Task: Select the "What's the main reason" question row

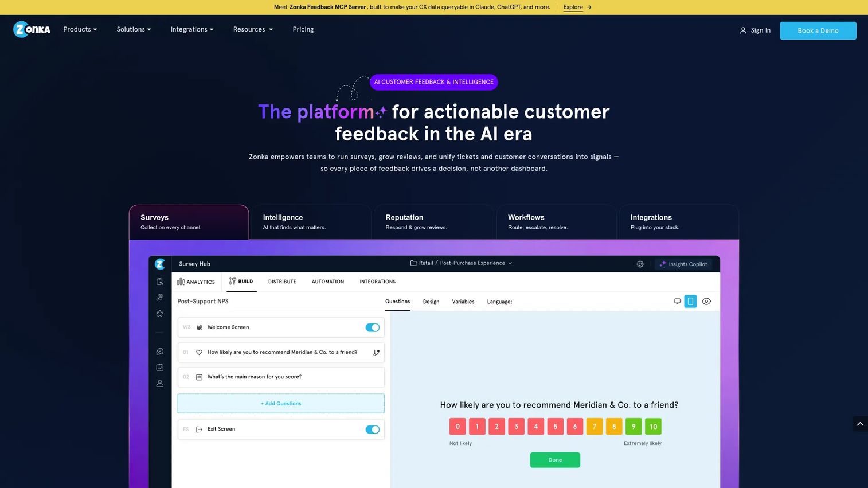Action: pos(281,377)
